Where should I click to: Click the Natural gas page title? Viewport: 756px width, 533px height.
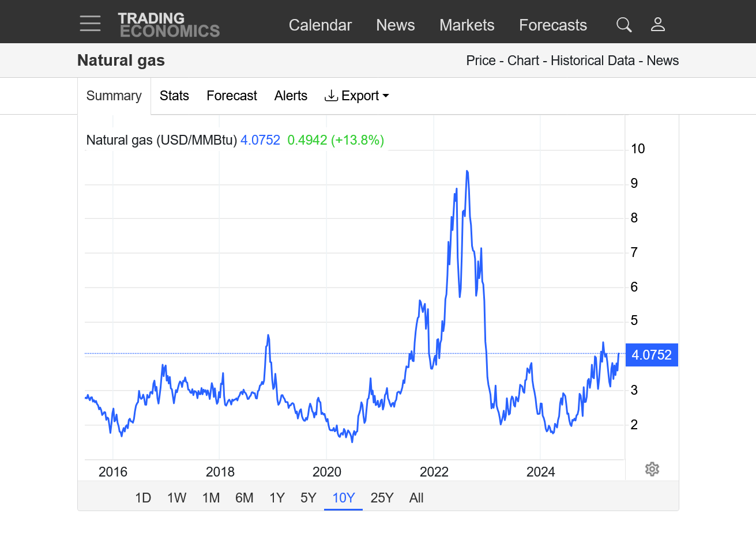(x=121, y=61)
